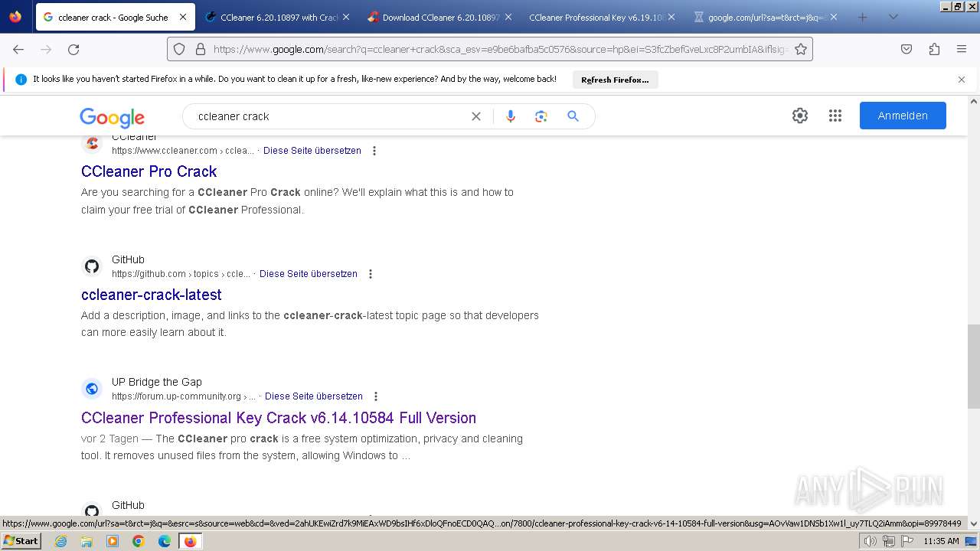Launch Edge from taskbar
Image resolution: width=980 pixels, height=551 pixels.
click(164, 541)
